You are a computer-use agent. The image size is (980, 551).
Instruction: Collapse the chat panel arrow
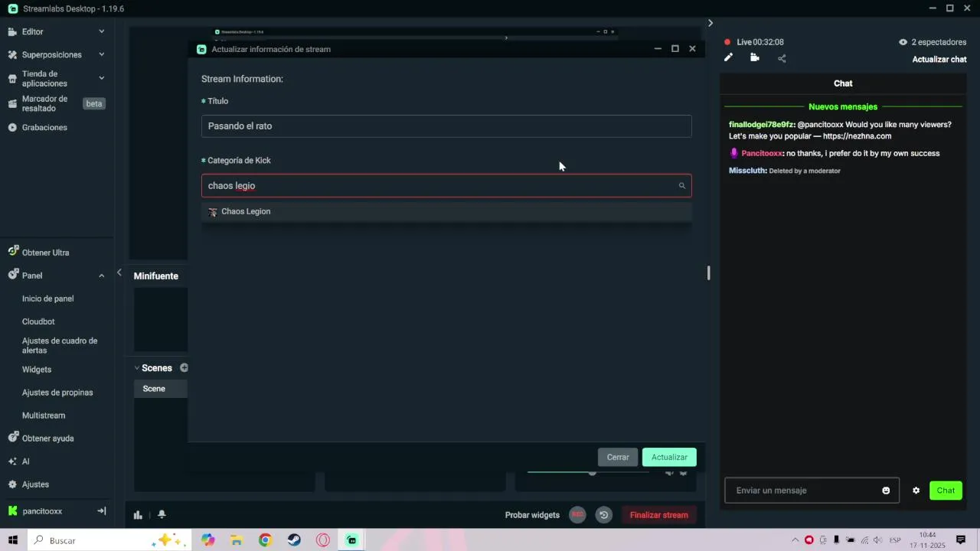pyautogui.click(x=710, y=24)
